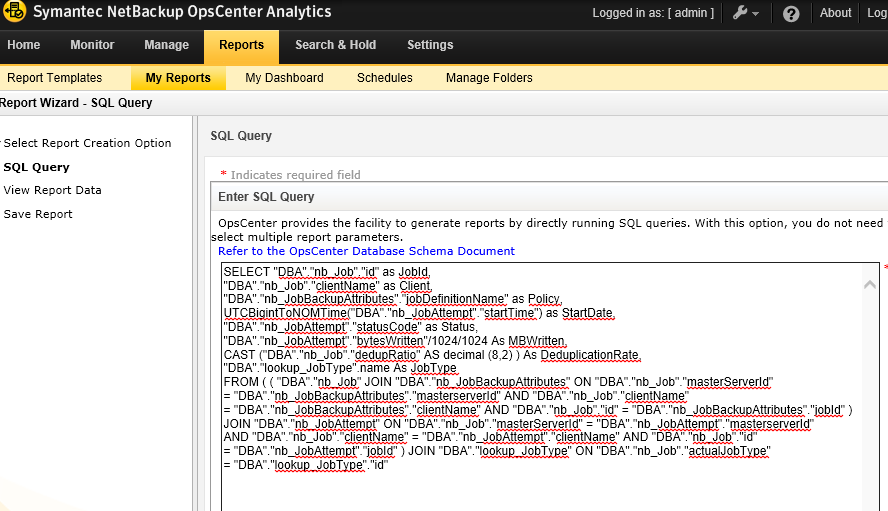Switch to the Schedules subtab
Screen dimensions: 888x511
(385, 78)
